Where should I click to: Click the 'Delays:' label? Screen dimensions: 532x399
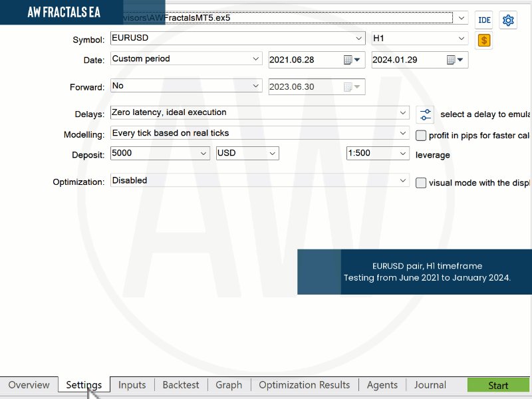(x=90, y=114)
